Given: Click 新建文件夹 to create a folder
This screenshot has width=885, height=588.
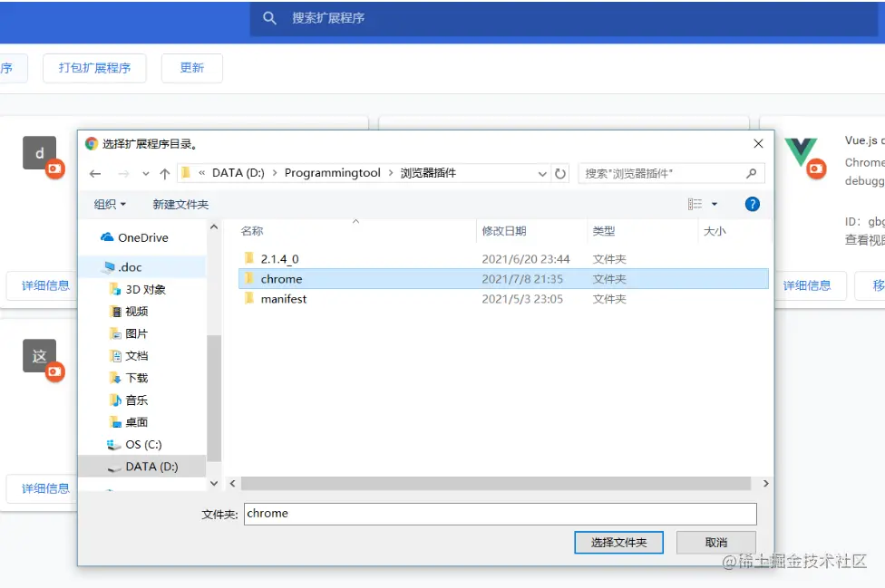Looking at the screenshot, I should [180, 204].
